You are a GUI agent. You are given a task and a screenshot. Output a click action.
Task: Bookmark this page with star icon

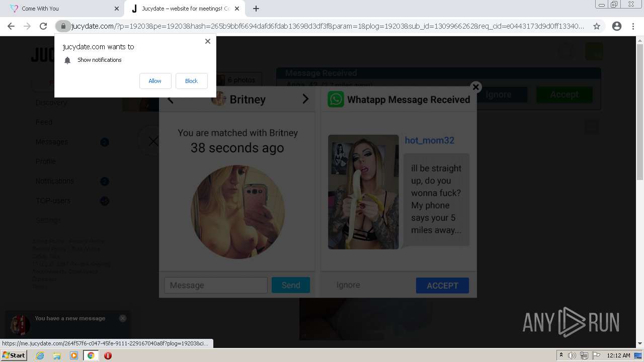[x=597, y=26]
